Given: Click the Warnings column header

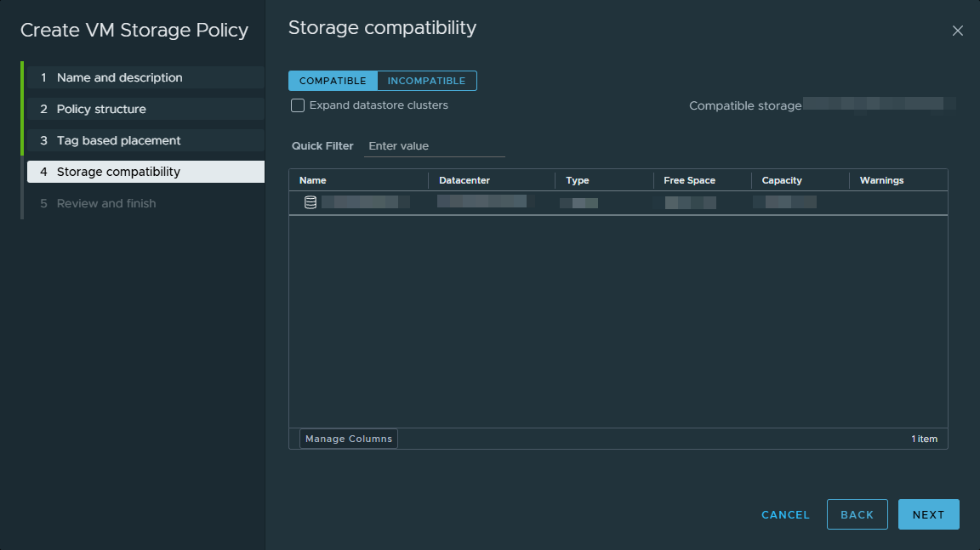Looking at the screenshot, I should point(881,180).
